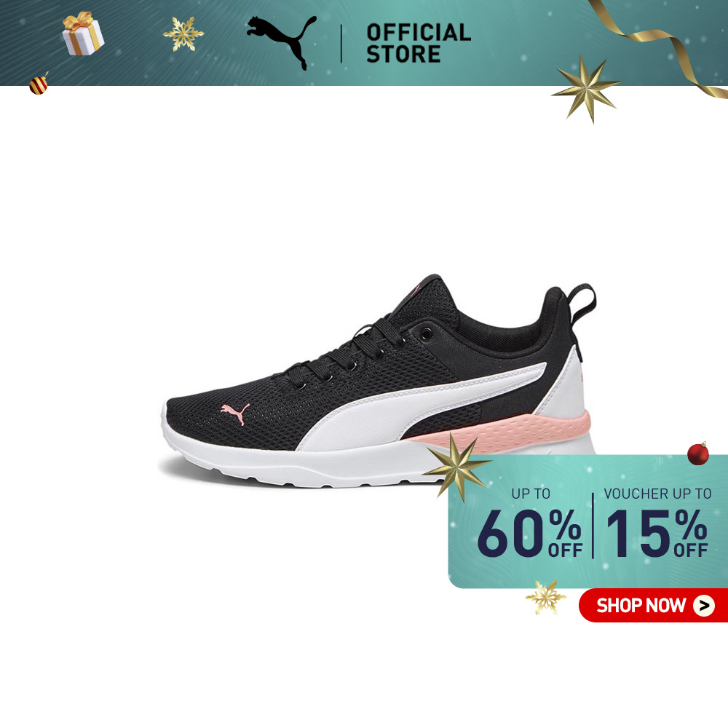
Task: Click the gold snowflake beside Shop Now
Action: pyautogui.click(x=545, y=597)
